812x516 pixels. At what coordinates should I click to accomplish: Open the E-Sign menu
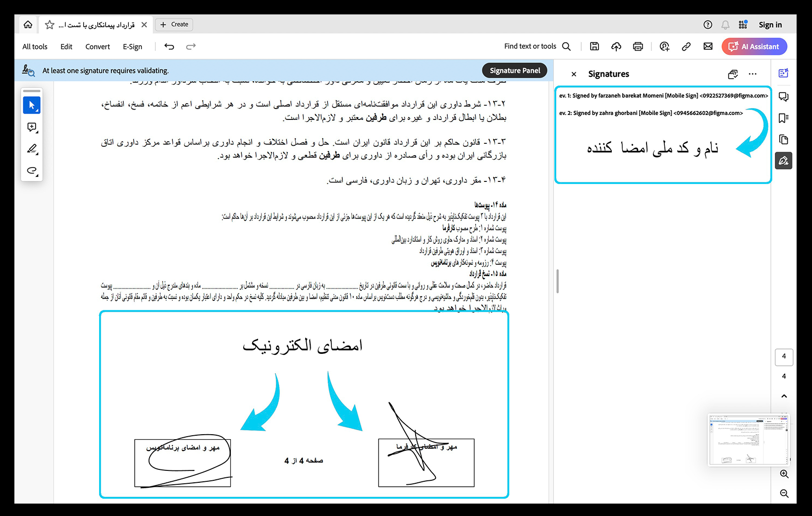pyautogui.click(x=132, y=47)
